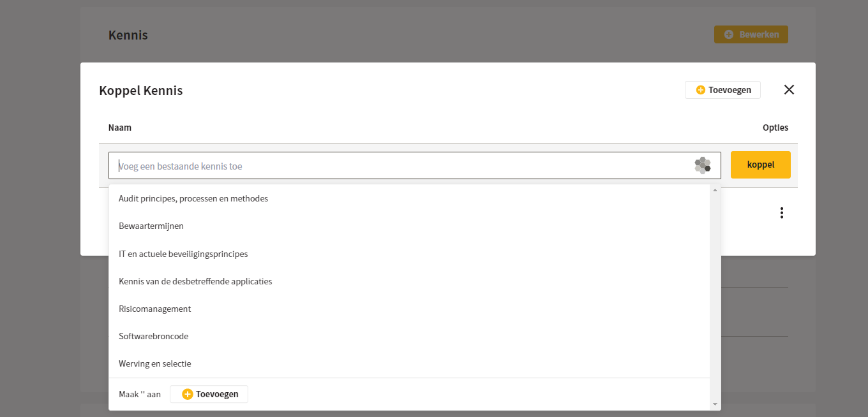Choose 'Risicomanagement' from the list
This screenshot has width=868, height=417.
(409, 309)
